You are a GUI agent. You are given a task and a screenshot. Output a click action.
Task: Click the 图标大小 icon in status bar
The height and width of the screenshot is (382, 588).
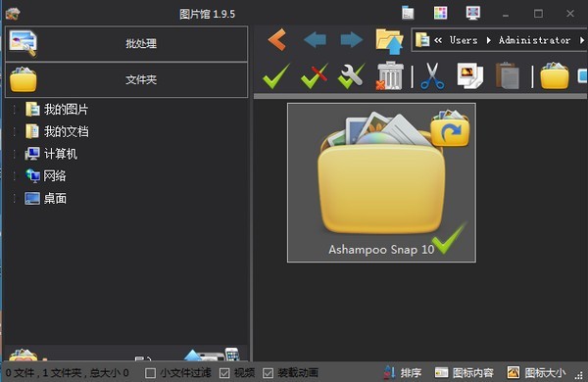[514, 372]
